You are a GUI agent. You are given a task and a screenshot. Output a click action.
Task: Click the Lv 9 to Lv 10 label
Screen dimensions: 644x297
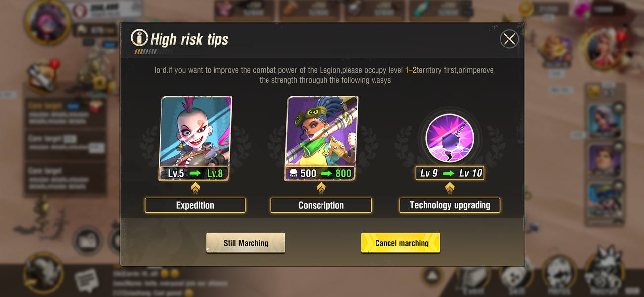(450, 173)
